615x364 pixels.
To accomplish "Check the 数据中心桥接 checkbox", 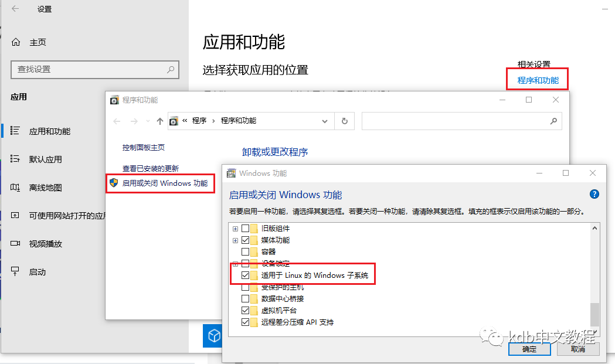I will (245, 299).
